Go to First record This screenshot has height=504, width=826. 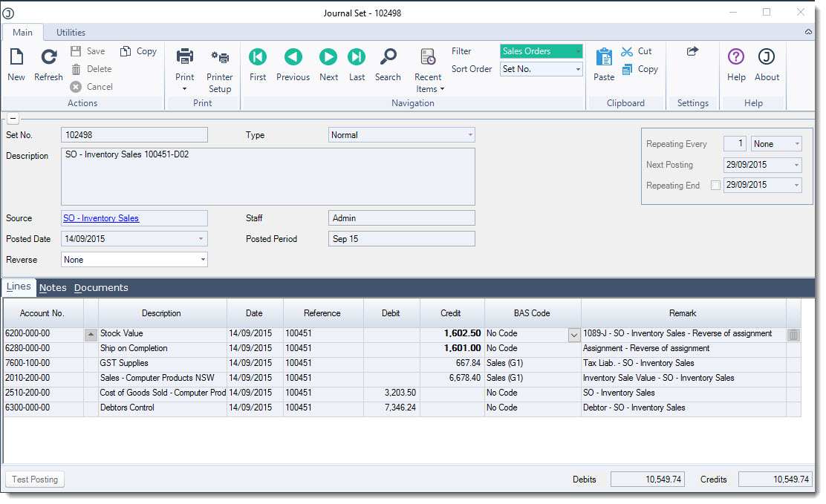click(258, 65)
